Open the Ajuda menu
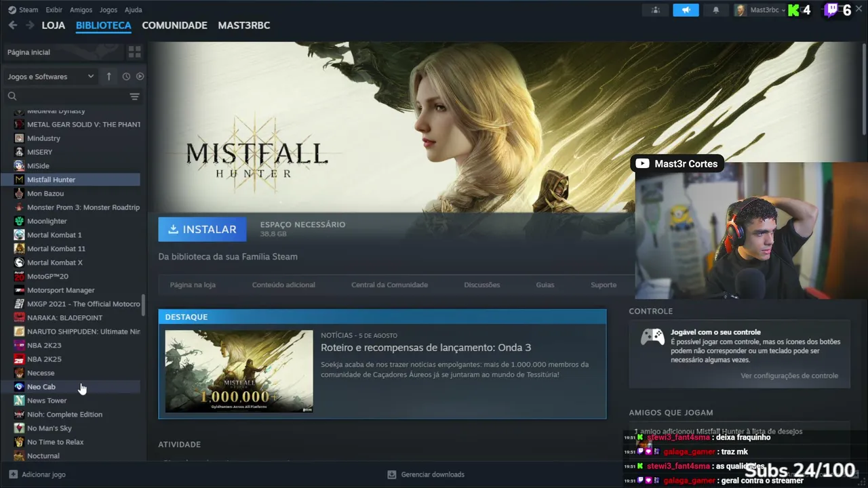The height and width of the screenshot is (488, 868). click(134, 10)
